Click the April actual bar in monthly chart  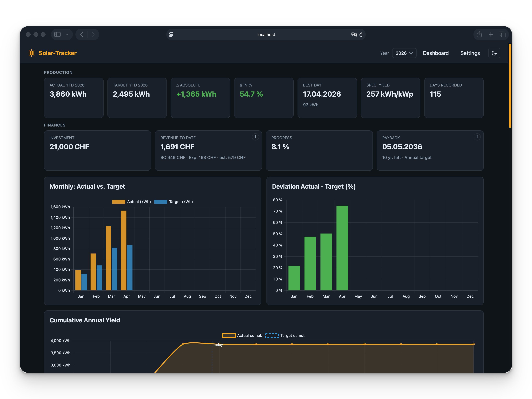coord(124,250)
